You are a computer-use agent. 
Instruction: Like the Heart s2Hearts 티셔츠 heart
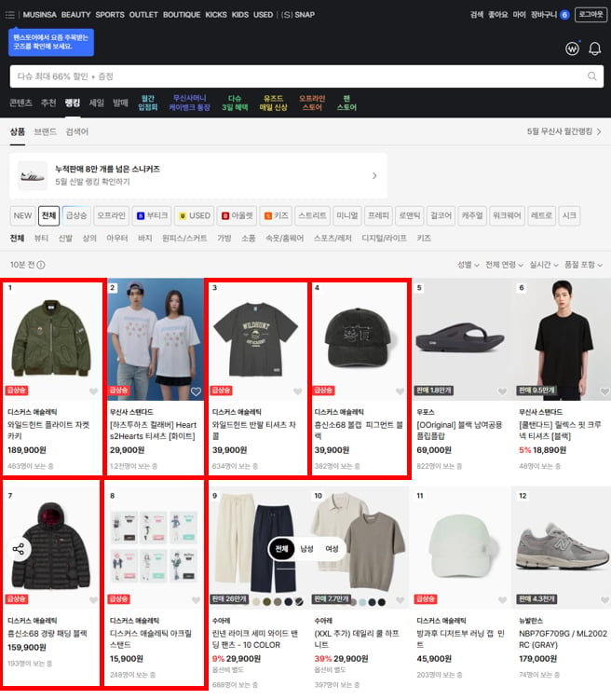coord(196,391)
